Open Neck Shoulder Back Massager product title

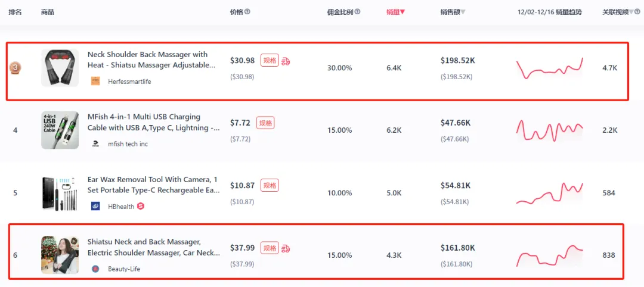click(x=151, y=60)
